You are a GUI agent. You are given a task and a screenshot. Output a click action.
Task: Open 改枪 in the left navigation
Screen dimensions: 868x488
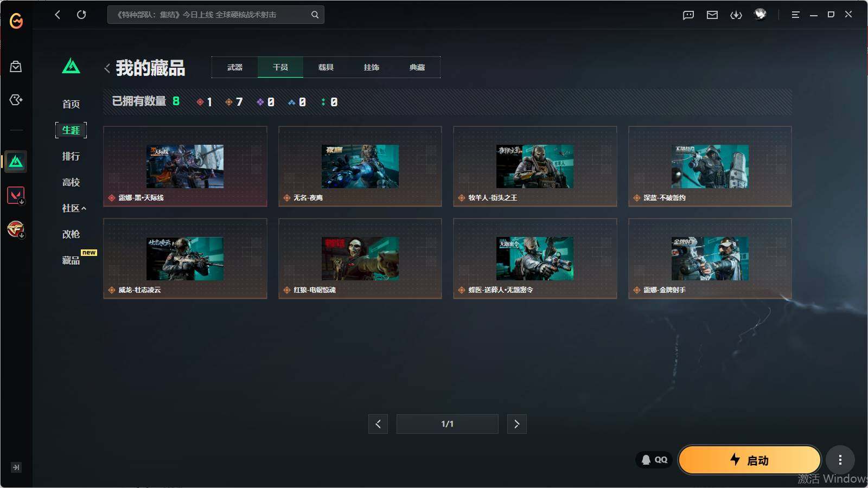coord(71,234)
